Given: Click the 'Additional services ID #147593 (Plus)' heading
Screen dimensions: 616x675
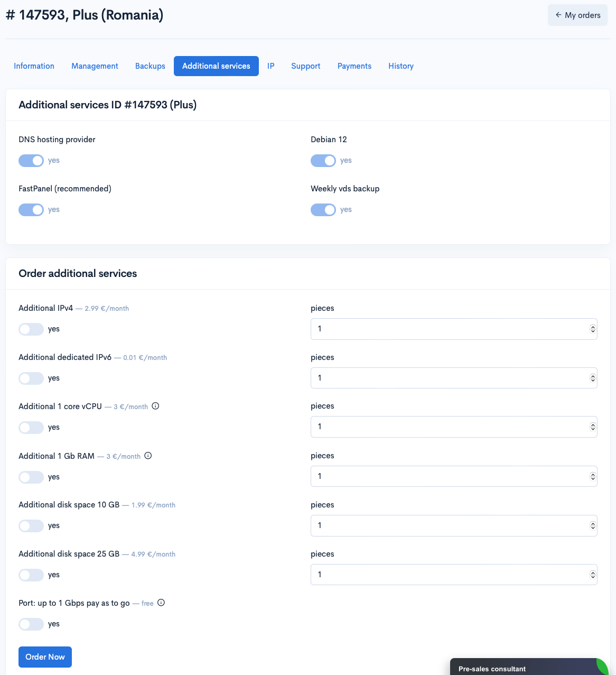Looking at the screenshot, I should tap(108, 105).
